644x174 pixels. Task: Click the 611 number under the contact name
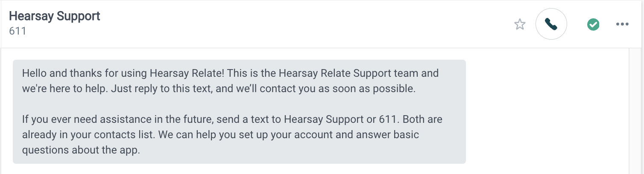pyautogui.click(x=18, y=31)
